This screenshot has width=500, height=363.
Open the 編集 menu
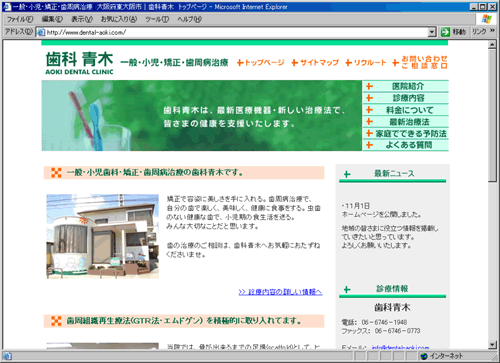click(x=52, y=19)
